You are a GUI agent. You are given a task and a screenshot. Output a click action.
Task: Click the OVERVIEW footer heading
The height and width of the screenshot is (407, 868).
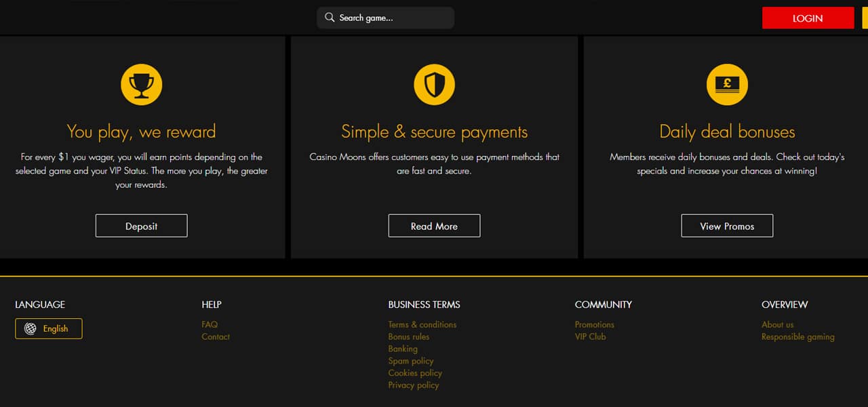[x=785, y=305]
